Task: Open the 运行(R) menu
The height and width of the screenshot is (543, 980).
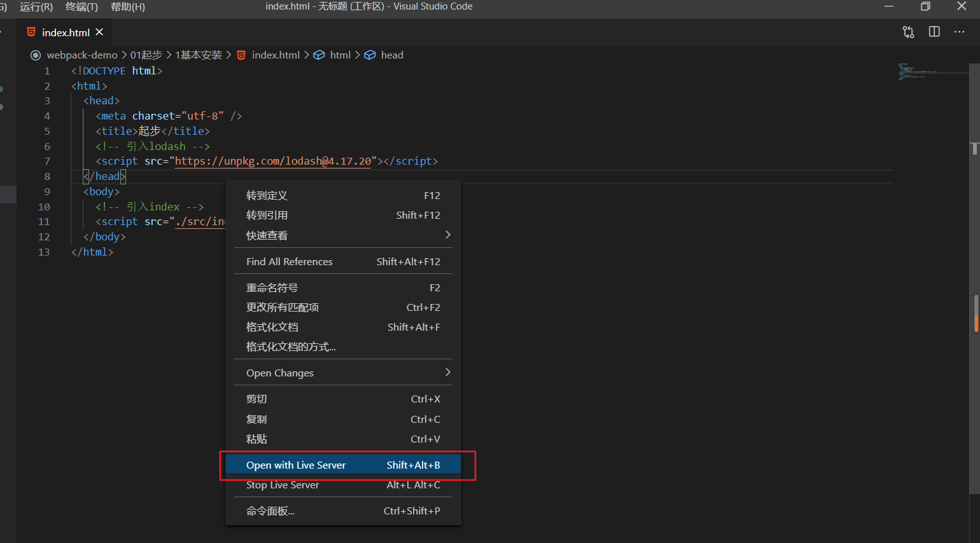Action: [36, 6]
